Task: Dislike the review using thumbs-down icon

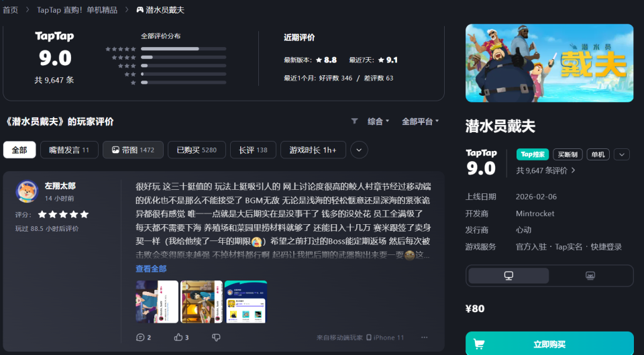Action: pos(216,338)
